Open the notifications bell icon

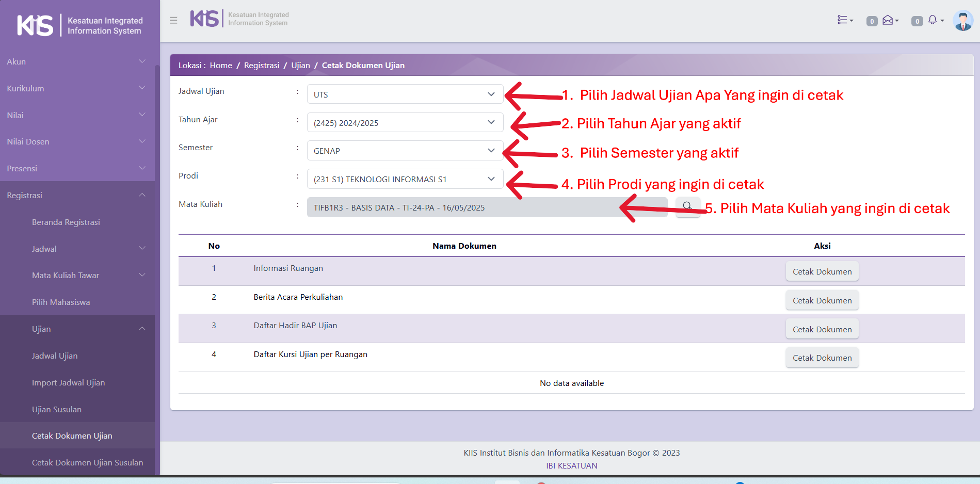tap(934, 20)
